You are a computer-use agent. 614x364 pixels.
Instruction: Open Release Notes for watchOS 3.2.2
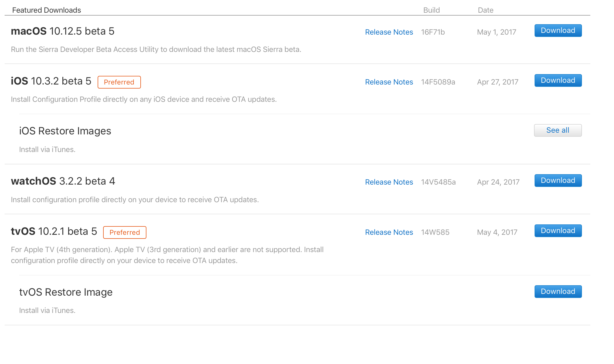pos(389,182)
